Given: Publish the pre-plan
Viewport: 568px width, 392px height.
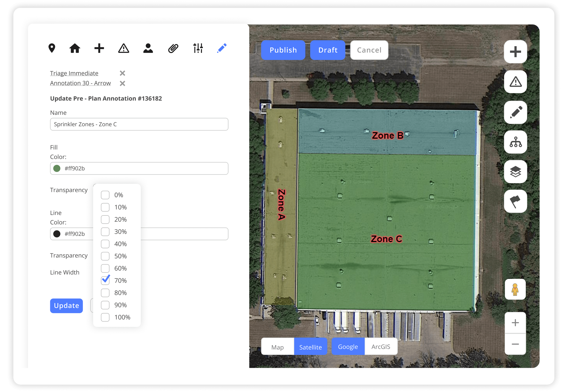Looking at the screenshot, I should (x=283, y=50).
